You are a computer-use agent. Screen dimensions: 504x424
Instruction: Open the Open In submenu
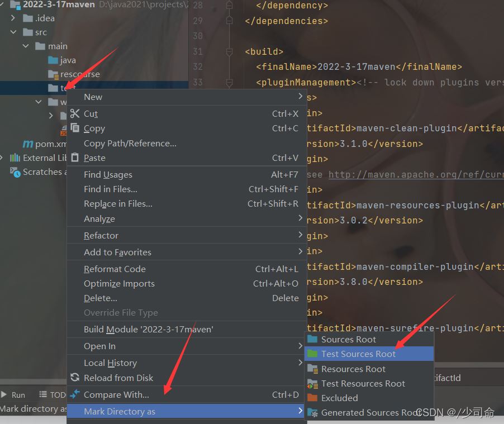(187, 346)
